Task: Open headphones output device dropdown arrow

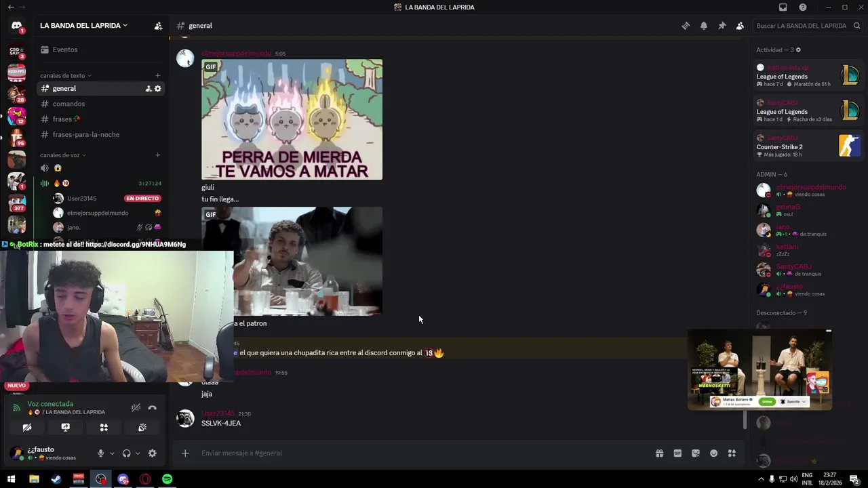Action: [138, 453]
